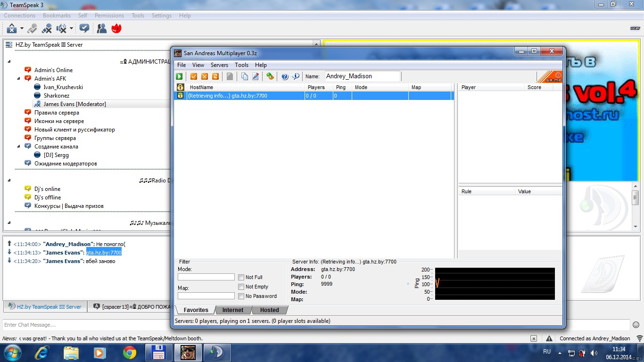Click the Map filter text box
644x362 pixels.
click(206, 296)
